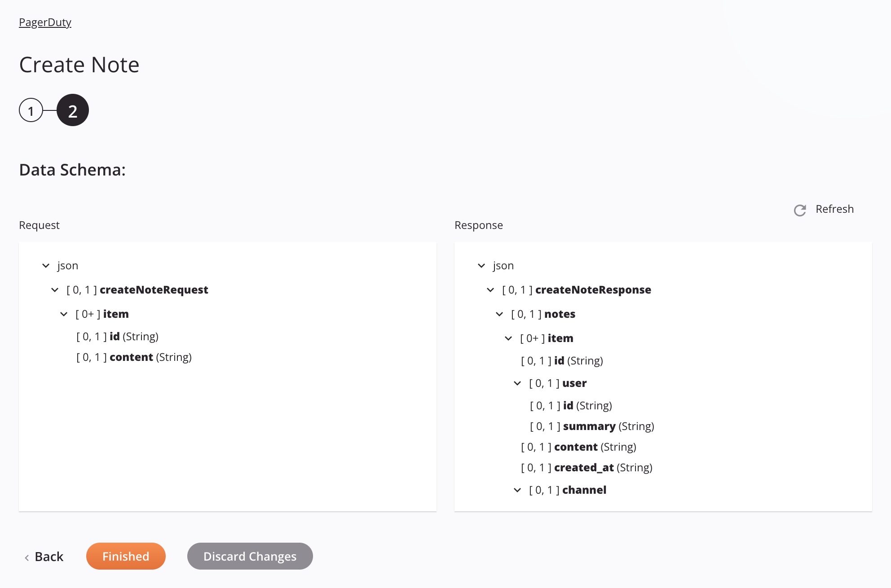Select the summary field under user
This screenshot has height=588, width=891.
point(589,425)
